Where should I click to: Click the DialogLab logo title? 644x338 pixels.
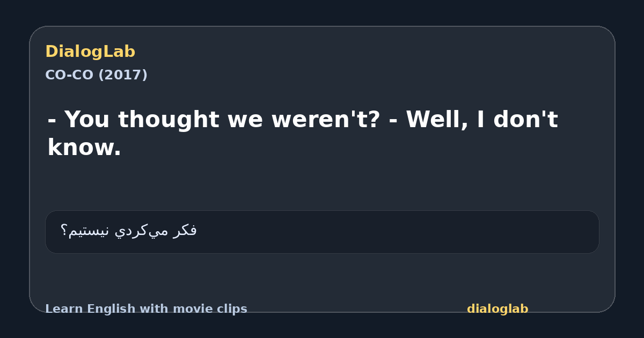tap(90, 52)
